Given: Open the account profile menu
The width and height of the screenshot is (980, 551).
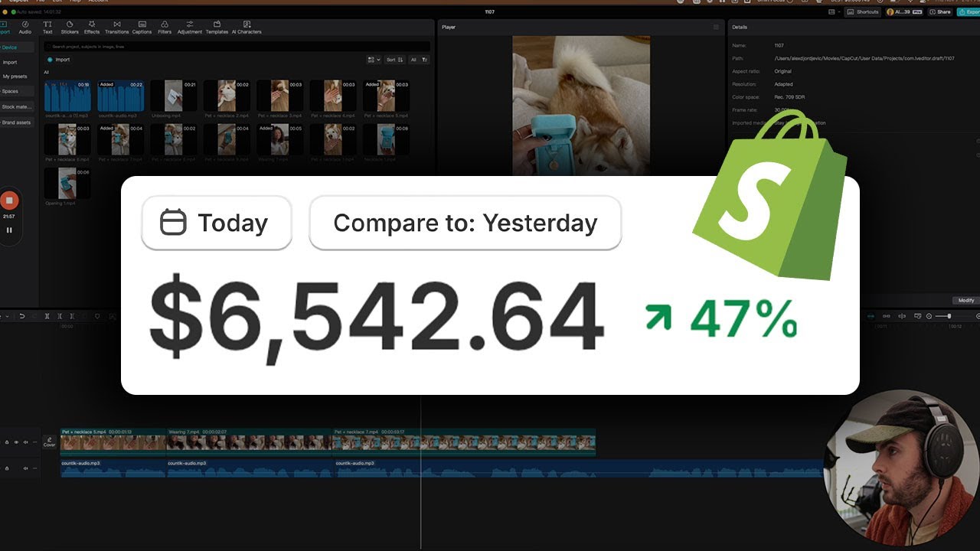Looking at the screenshot, I should (x=904, y=12).
